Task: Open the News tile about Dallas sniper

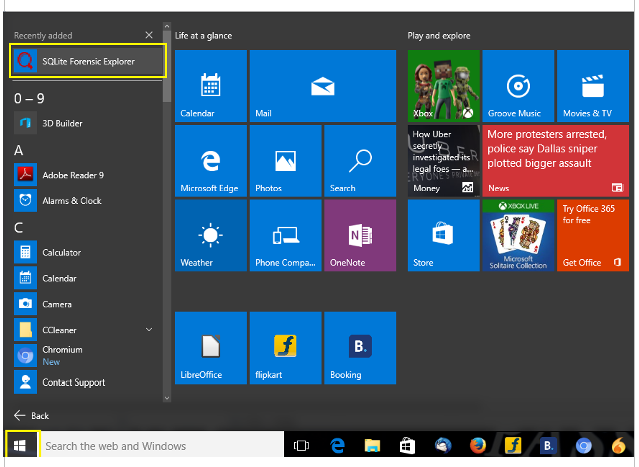Action: click(x=556, y=161)
